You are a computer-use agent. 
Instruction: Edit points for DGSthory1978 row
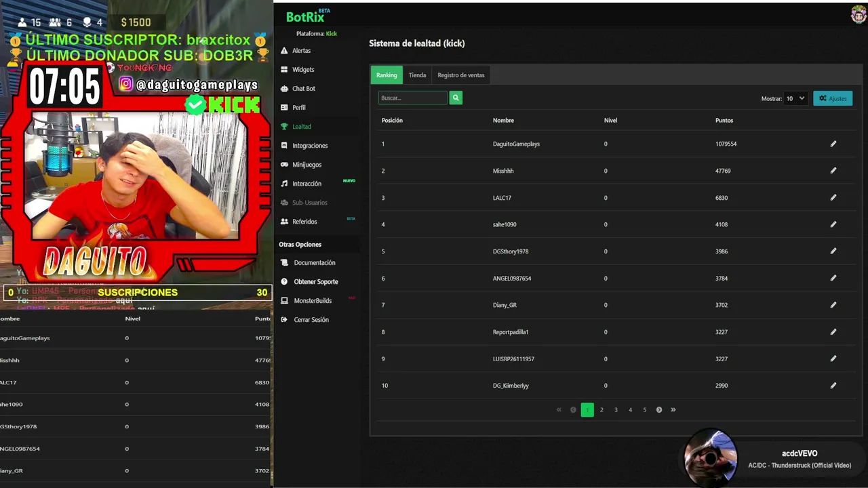[833, 251]
